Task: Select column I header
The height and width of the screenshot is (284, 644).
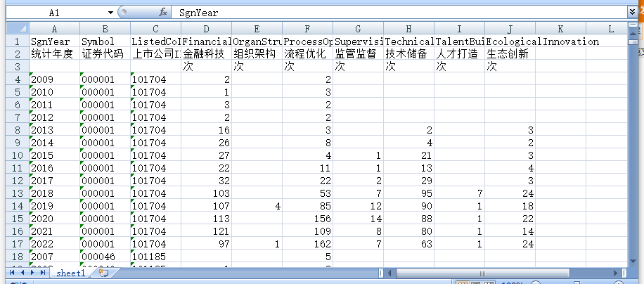Action: pos(459,29)
